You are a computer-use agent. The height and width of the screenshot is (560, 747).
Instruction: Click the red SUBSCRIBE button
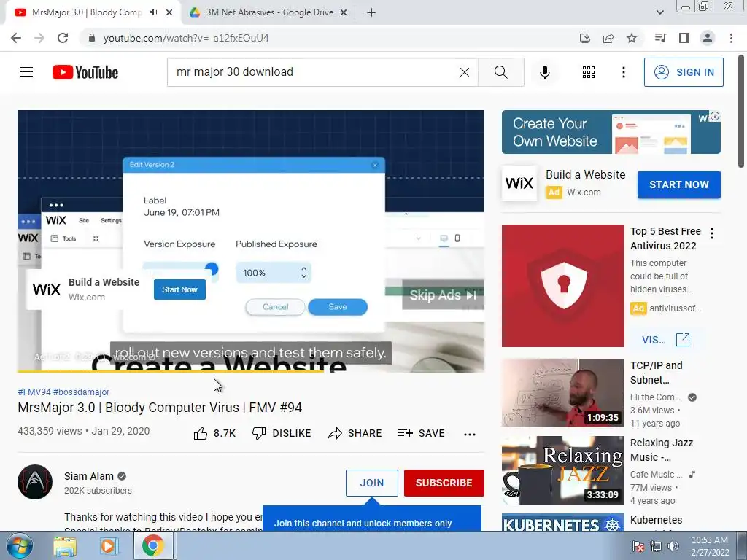444,483
